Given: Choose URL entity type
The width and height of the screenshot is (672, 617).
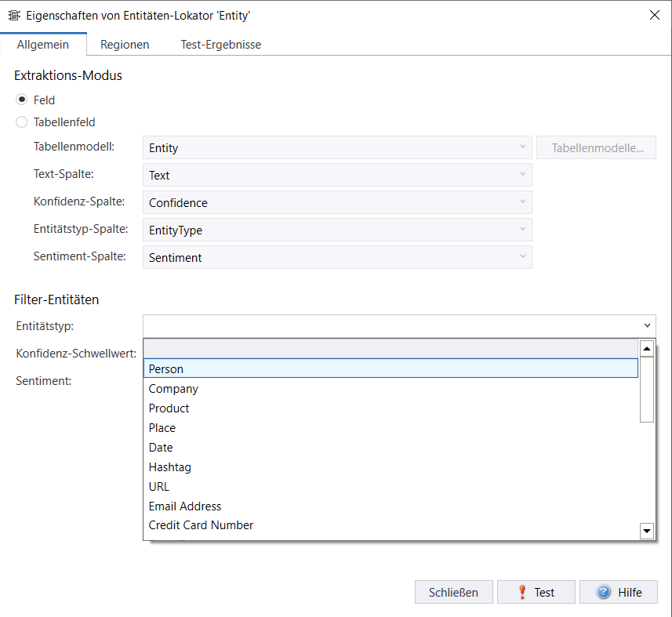Looking at the screenshot, I should point(159,487).
